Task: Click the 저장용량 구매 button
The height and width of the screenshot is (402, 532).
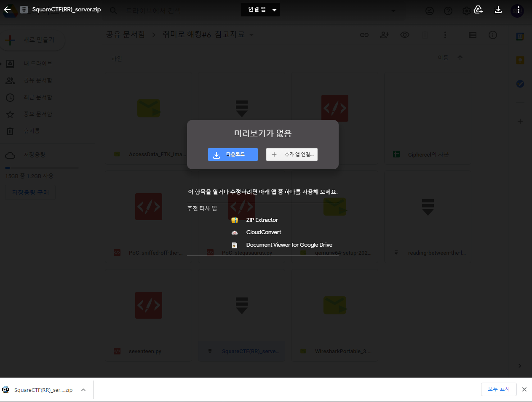Action: (x=30, y=192)
